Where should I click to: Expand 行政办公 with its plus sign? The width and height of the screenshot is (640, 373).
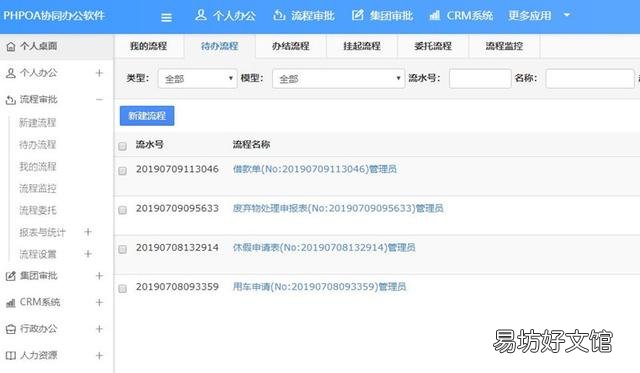coord(99,329)
